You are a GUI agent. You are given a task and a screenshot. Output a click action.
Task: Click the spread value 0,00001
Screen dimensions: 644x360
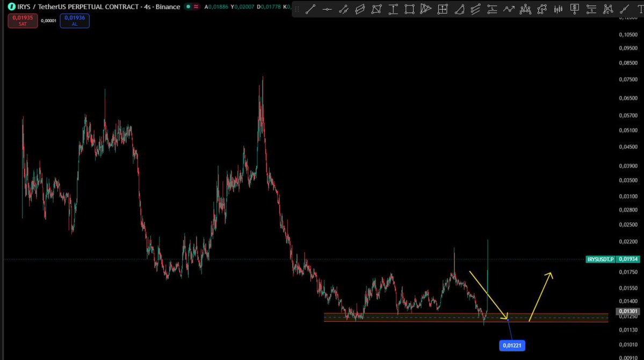pyautogui.click(x=48, y=20)
